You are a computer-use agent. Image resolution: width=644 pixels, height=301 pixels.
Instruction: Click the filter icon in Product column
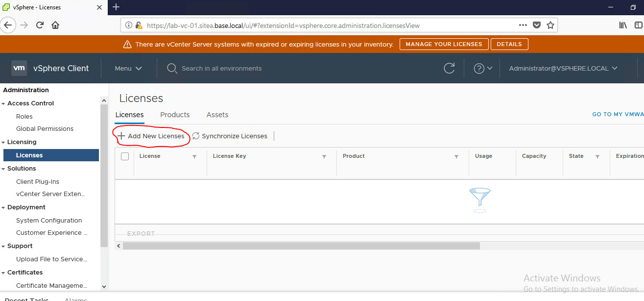click(x=456, y=156)
